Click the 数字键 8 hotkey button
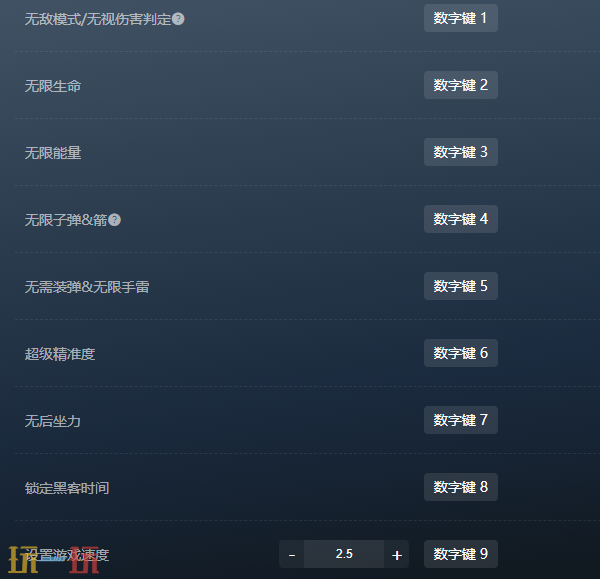This screenshot has height=579, width=600. click(461, 487)
